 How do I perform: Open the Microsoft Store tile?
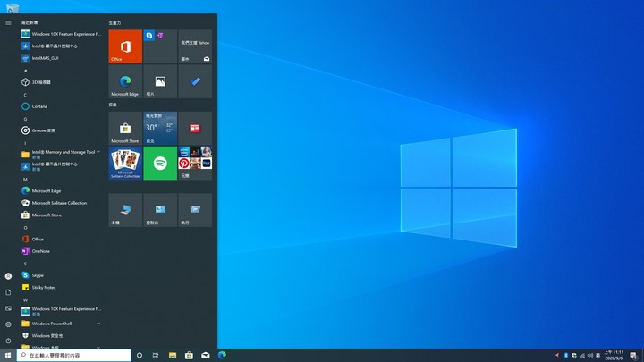[x=125, y=128]
